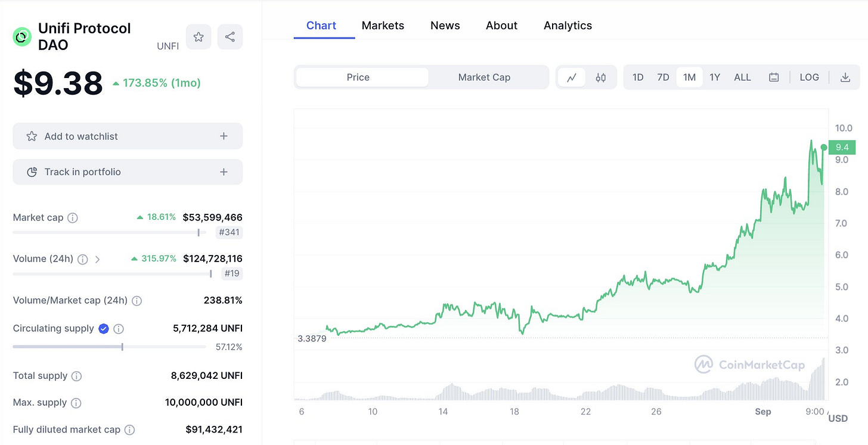Click the 238.81% volume ratio value
Viewport: 868px width, 445px height.
223,300
